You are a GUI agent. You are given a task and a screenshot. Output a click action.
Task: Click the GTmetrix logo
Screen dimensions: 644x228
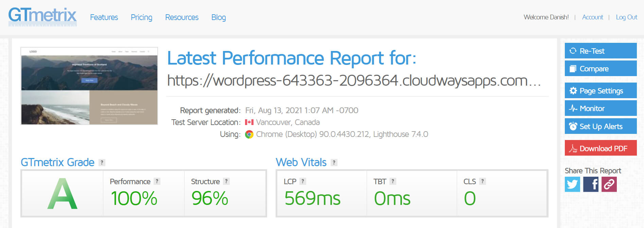42,17
